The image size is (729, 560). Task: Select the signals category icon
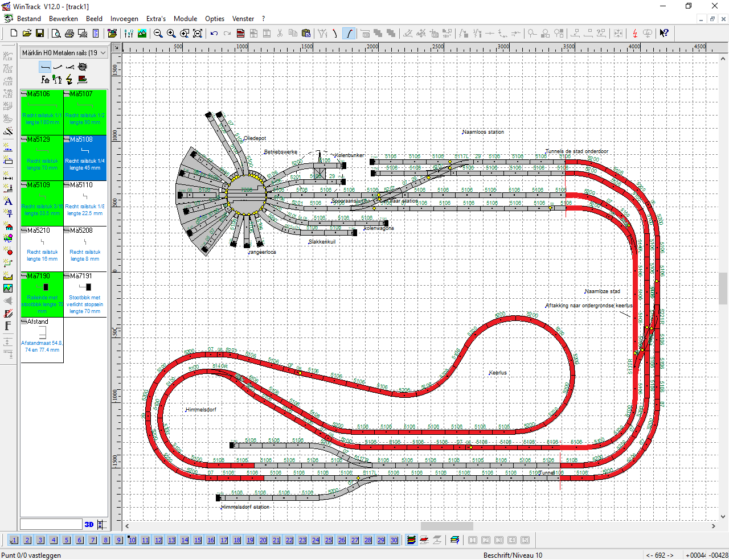(57, 80)
